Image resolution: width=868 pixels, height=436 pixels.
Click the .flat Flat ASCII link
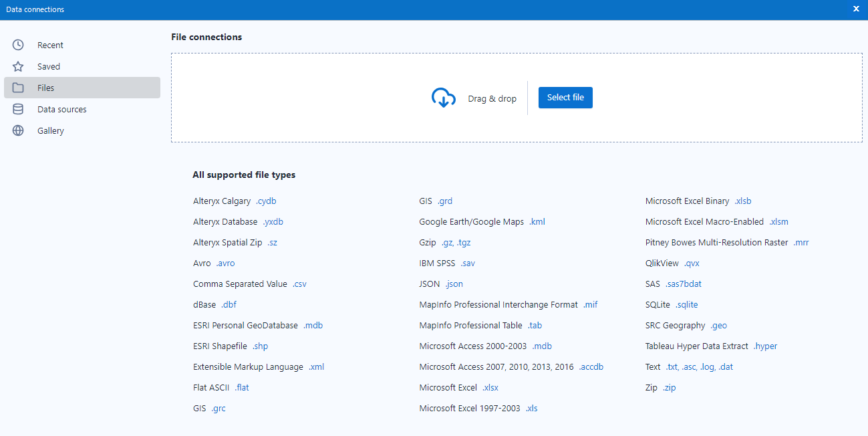[242, 387]
